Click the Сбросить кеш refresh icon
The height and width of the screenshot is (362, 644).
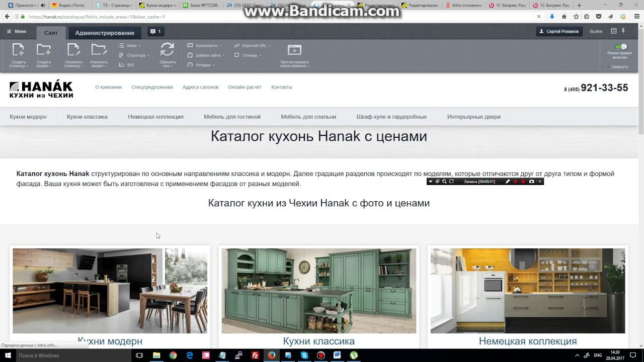click(168, 49)
